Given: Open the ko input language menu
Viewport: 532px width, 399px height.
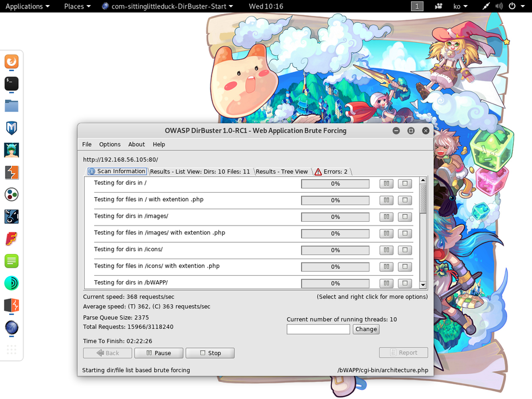Looking at the screenshot, I should click(x=460, y=6).
